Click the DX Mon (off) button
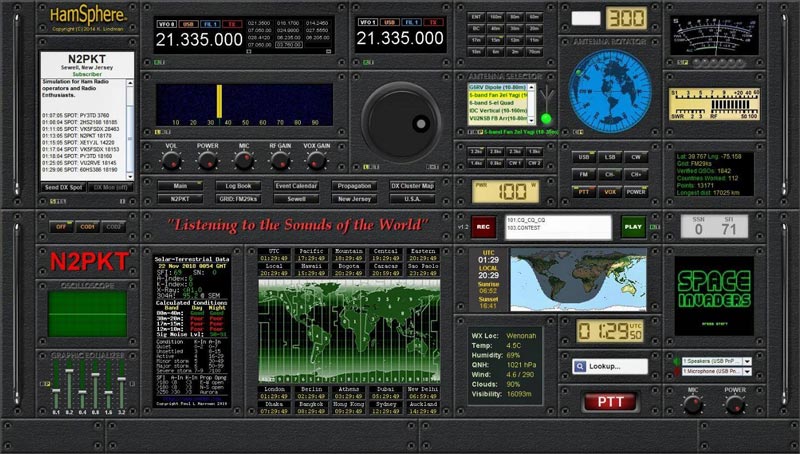 (x=111, y=187)
